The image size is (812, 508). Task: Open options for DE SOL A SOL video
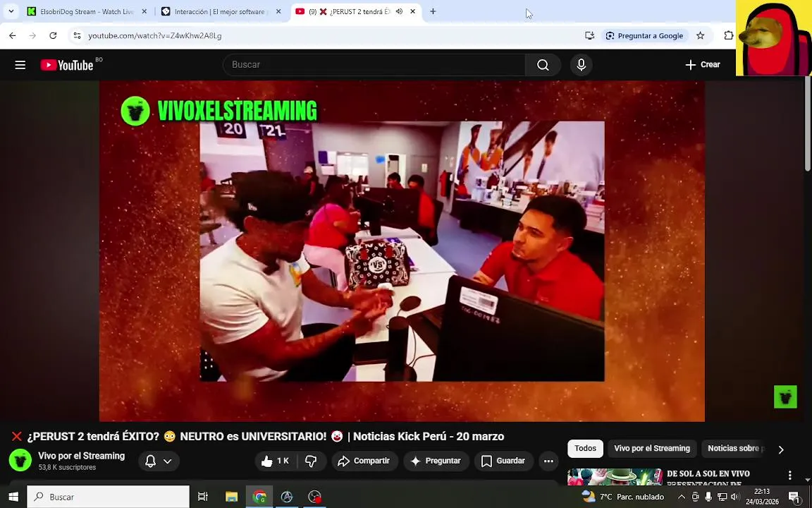[789, 476]
